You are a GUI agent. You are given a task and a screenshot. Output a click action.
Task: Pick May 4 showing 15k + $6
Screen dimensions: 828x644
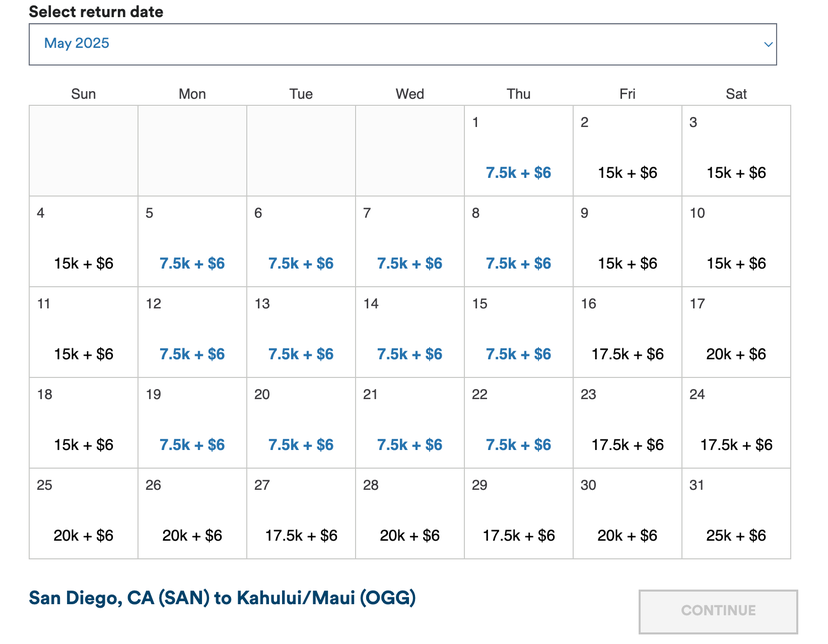(83, 240)
